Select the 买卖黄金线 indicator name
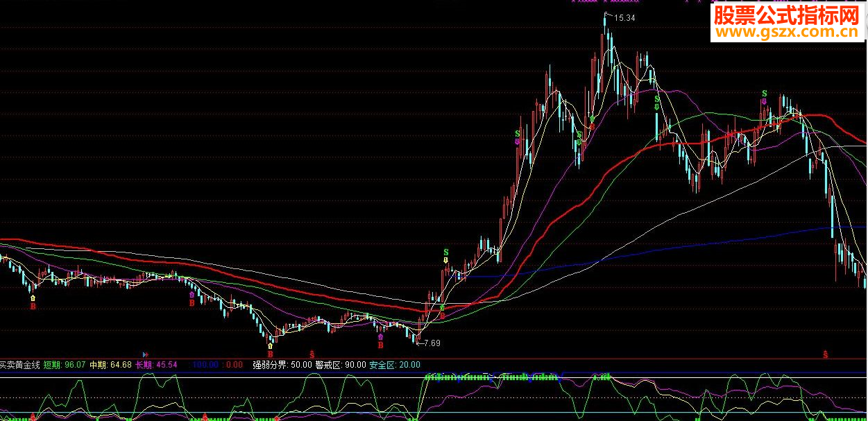 [20, 364]
